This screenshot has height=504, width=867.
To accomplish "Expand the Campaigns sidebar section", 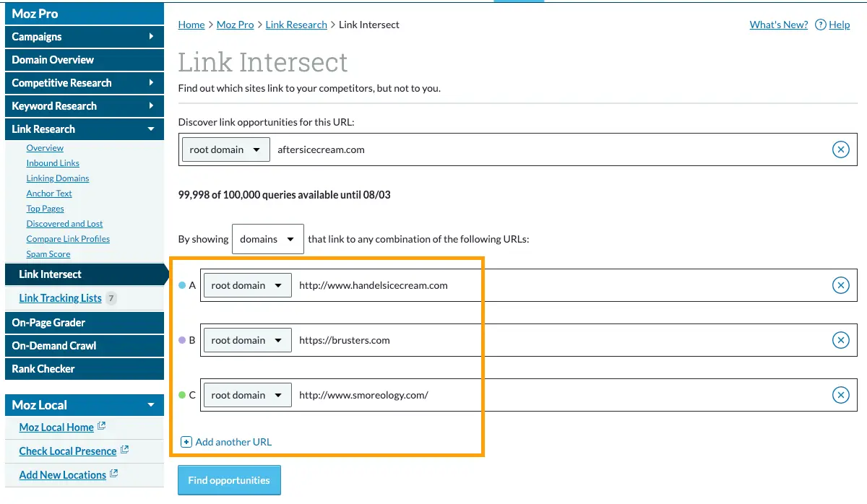I will [x=84, y=37].
